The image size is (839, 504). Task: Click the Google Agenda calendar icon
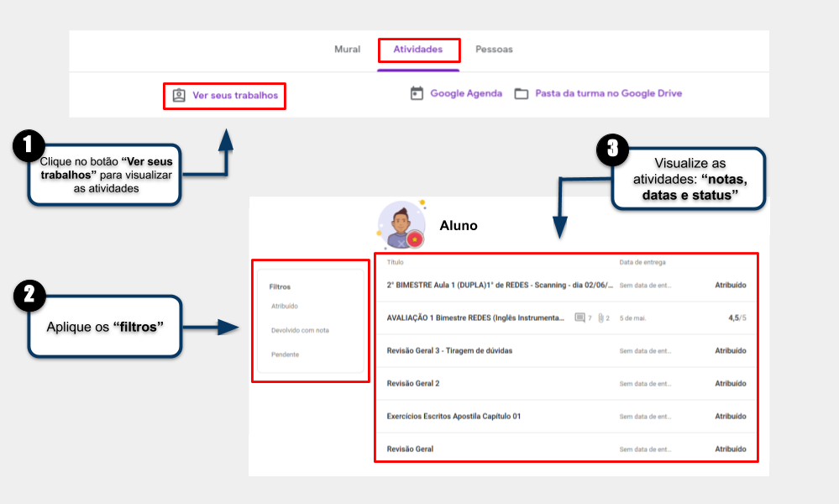click(417, 93)
